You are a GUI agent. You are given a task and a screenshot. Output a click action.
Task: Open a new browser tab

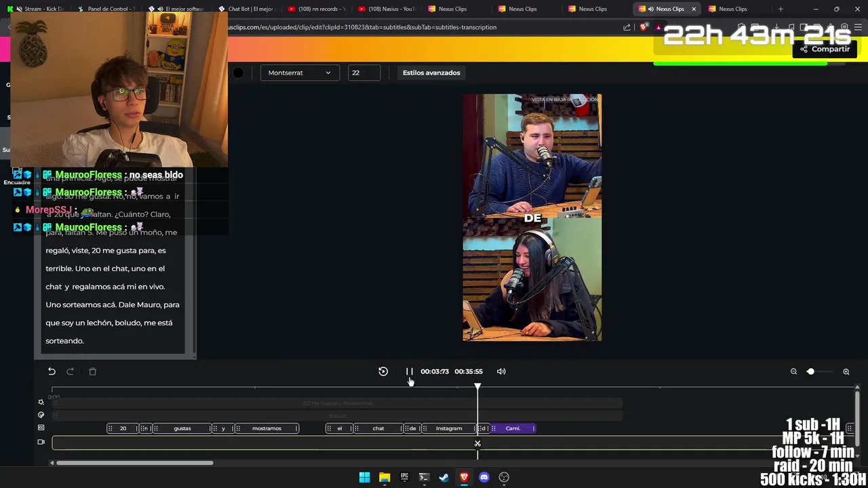(781, 9)
